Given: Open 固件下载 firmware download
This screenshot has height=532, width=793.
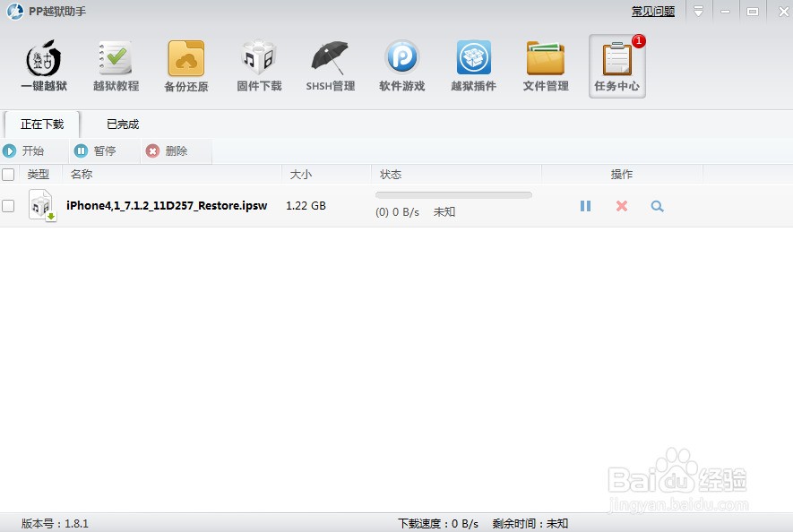Looking at the screenshot, I should [x=259, y=65].
